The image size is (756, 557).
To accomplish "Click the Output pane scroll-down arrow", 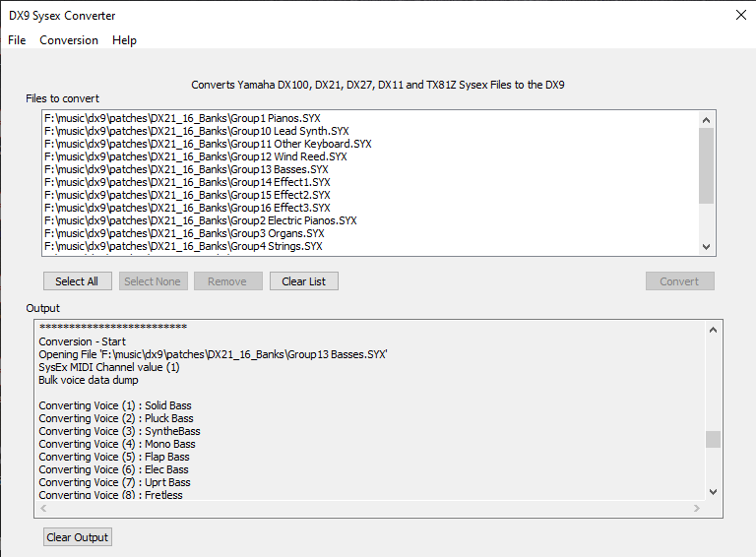I will click(714, 491).
